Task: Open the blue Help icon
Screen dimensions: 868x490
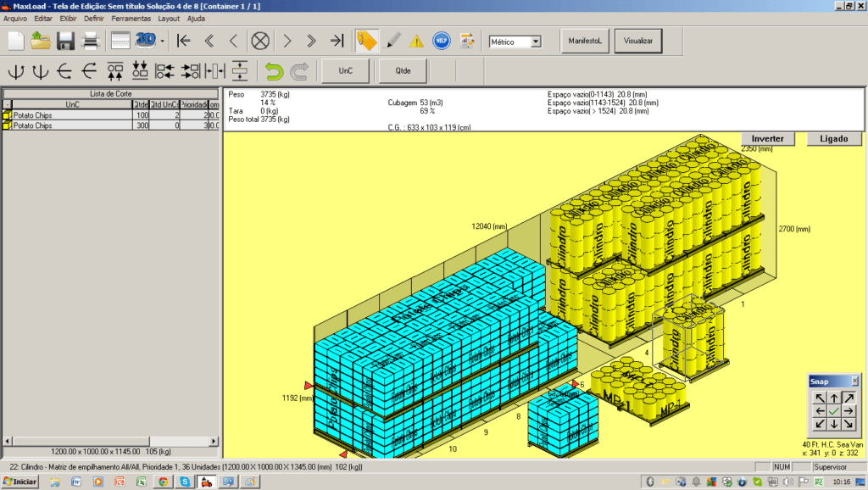Action: click(x=441, y=40)
